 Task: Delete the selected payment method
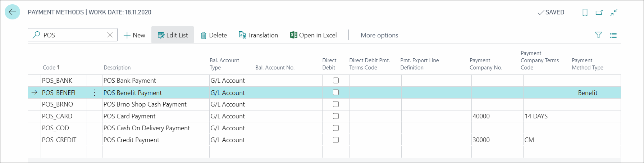pos(214,35)
